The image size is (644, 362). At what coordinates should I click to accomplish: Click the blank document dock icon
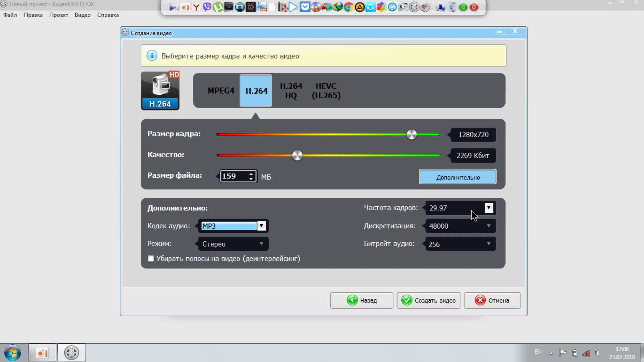tap(272, 7)
